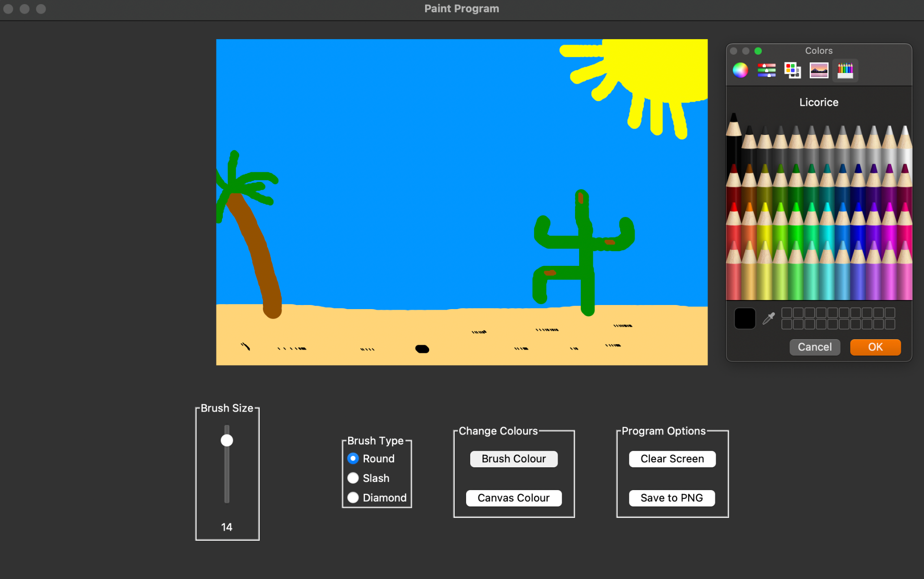The width and height of the screenshot is (924, 579).
Task: Click Save to PNG
Action: [x=672, y=498]
